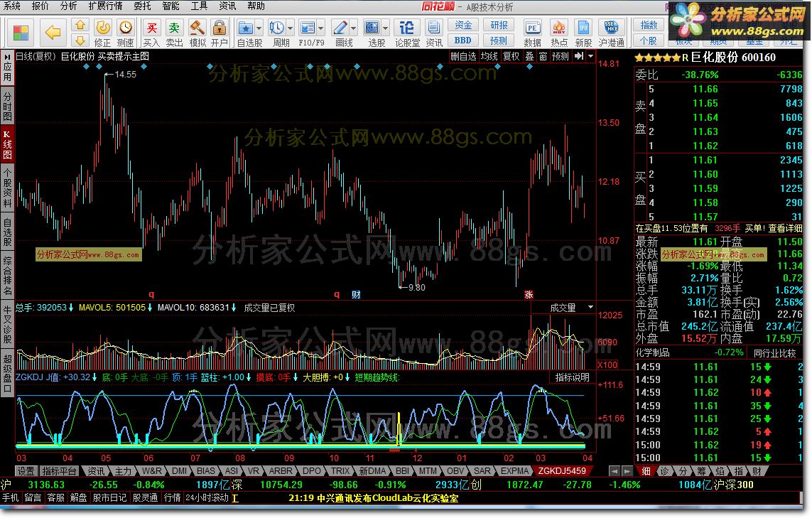This screenshot has width=812, height=518.
Task: Open the 委托 menu
Action: point(142,6)
